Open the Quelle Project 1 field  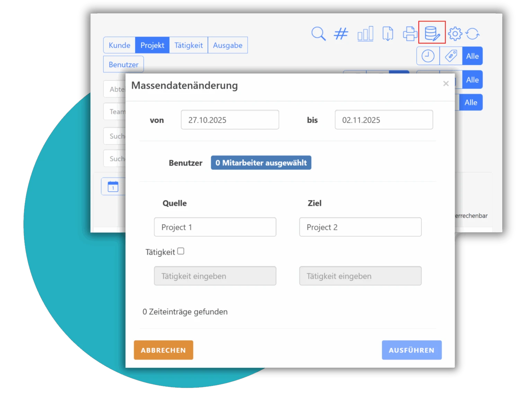click(215, 227)
